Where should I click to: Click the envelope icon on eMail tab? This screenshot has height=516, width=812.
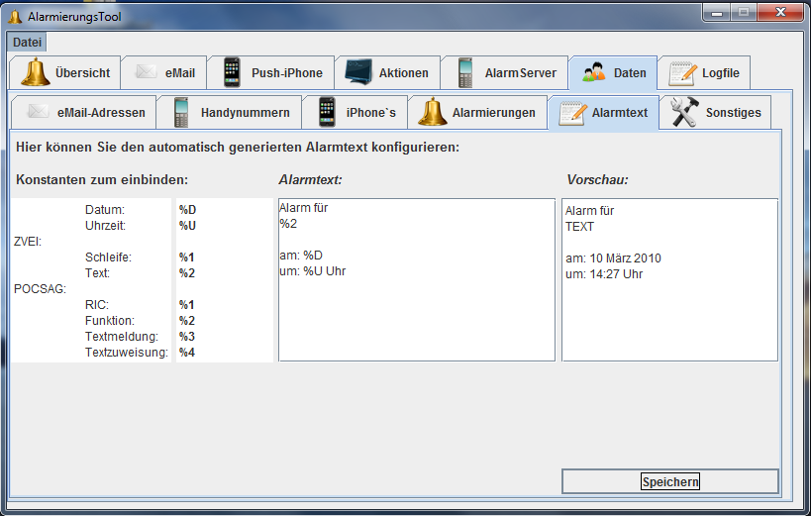147,72
